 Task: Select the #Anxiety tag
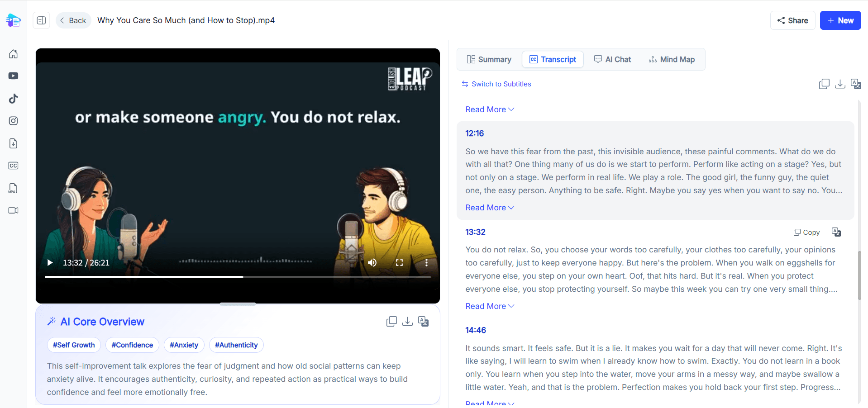(x=184, y=345)
